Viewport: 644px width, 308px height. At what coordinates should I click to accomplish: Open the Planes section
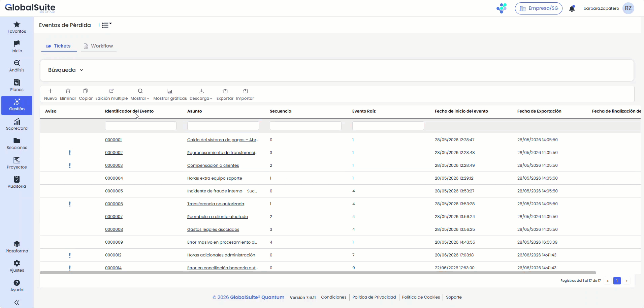click(x=17, y=86)
